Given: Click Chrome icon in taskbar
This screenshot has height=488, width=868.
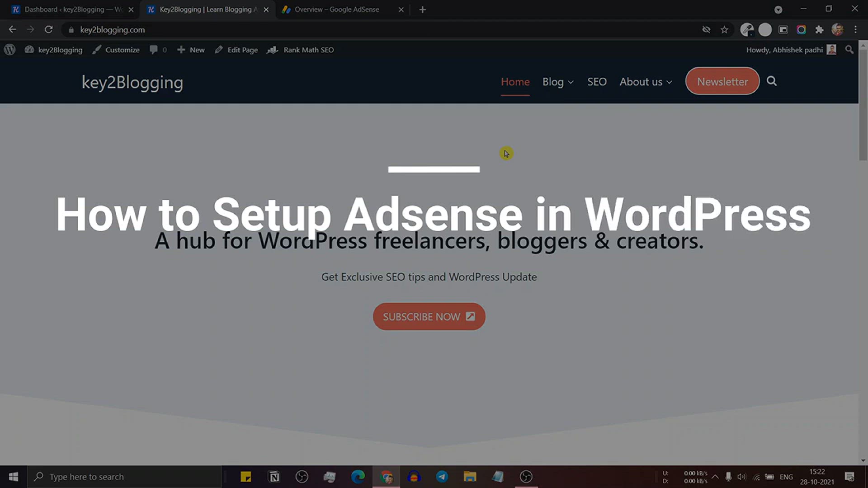Looking at the screenshot, I should click(386, 477).
